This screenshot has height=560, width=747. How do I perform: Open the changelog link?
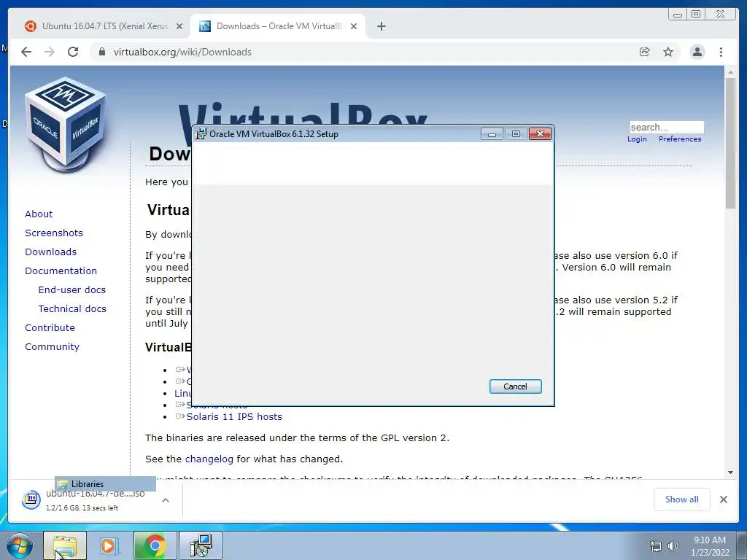[209, 459]
